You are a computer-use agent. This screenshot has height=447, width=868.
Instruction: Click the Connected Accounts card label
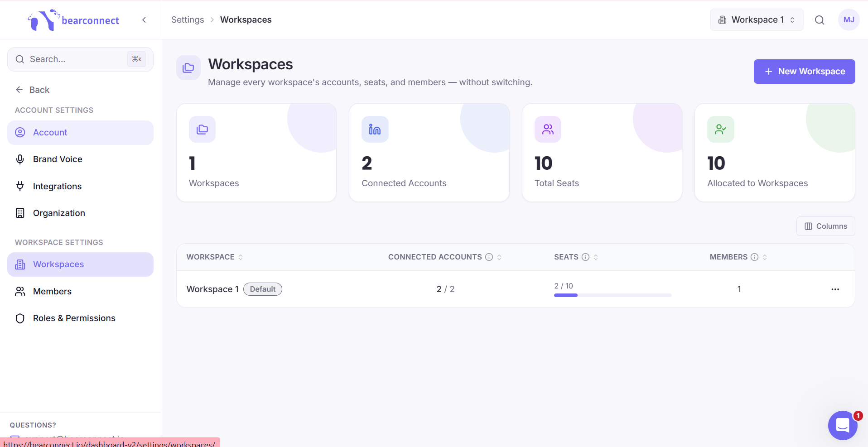[404, 183]
